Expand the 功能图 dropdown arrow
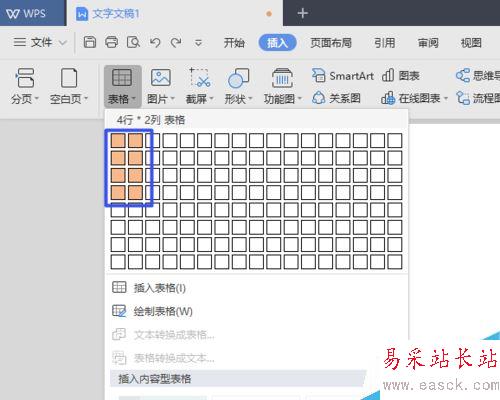The height and width of the screenshot is (400, 500). click(x=299, y=99)
